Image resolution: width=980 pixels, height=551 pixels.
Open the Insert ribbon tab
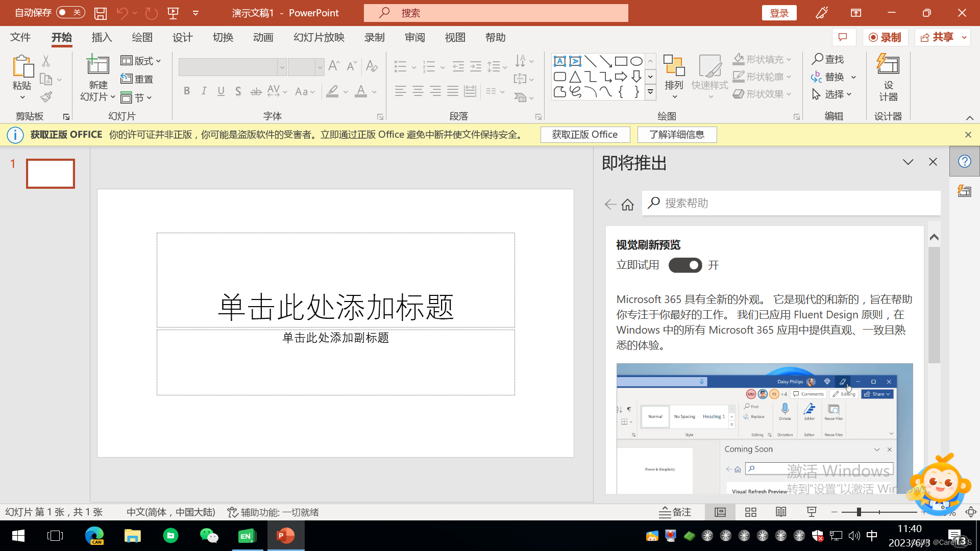[x=102, y=37]
